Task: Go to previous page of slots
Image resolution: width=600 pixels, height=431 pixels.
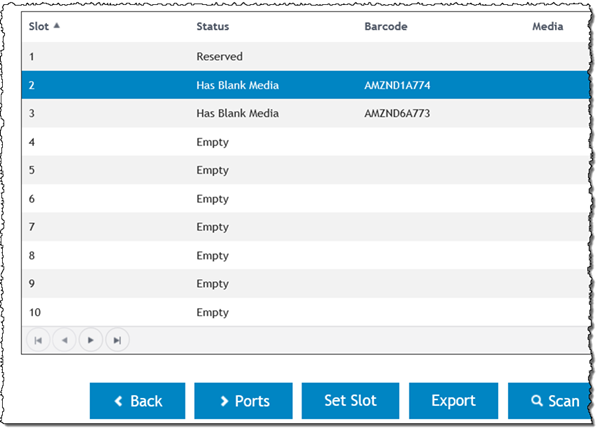Action: click(65, 340)
